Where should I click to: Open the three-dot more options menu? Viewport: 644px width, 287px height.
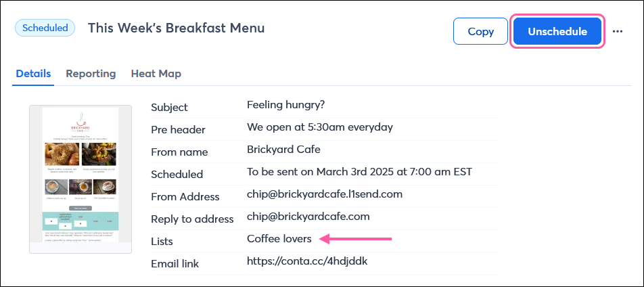618,31
